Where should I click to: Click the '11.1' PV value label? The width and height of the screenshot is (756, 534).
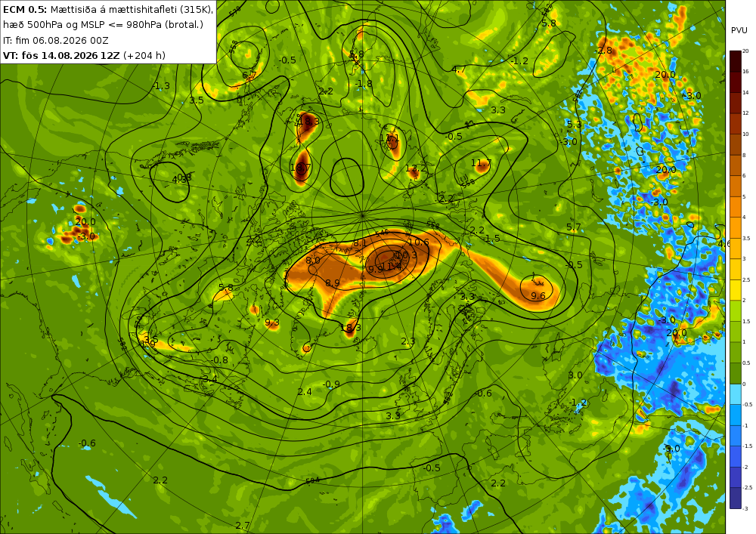click(x=389, y=139)
